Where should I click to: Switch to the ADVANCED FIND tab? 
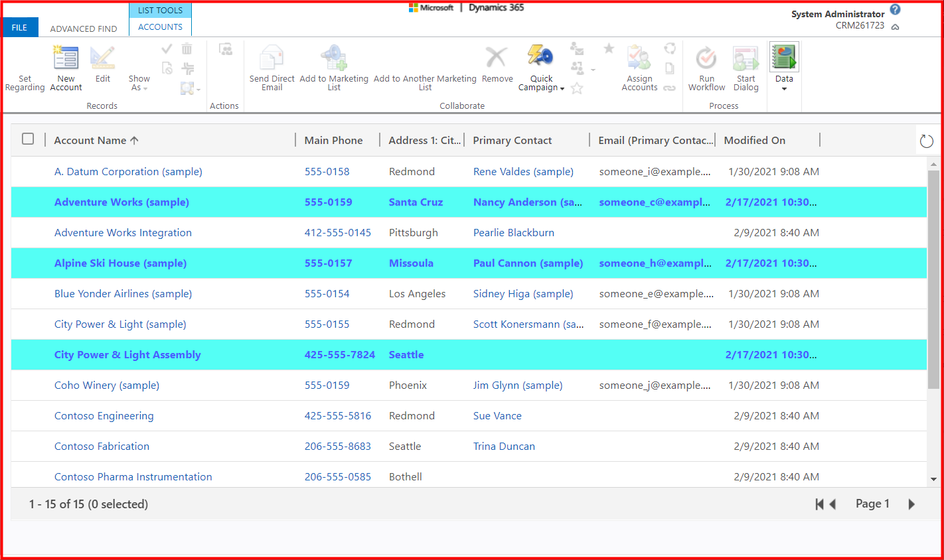[84, 29]
